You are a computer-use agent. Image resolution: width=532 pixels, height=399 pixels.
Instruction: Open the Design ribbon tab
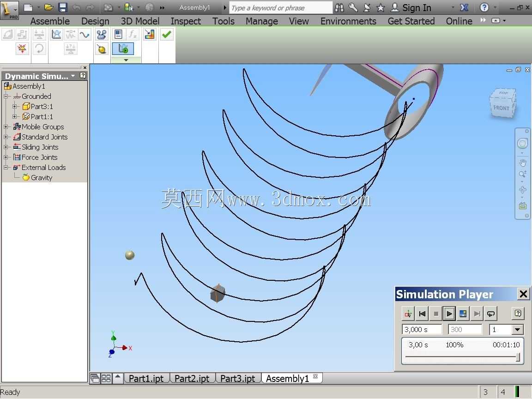tap(95, 21)
